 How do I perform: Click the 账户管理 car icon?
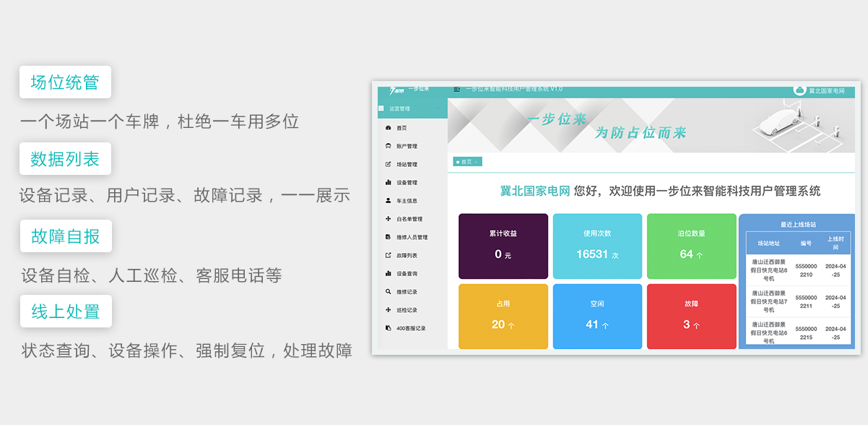[x=389, y=146]
